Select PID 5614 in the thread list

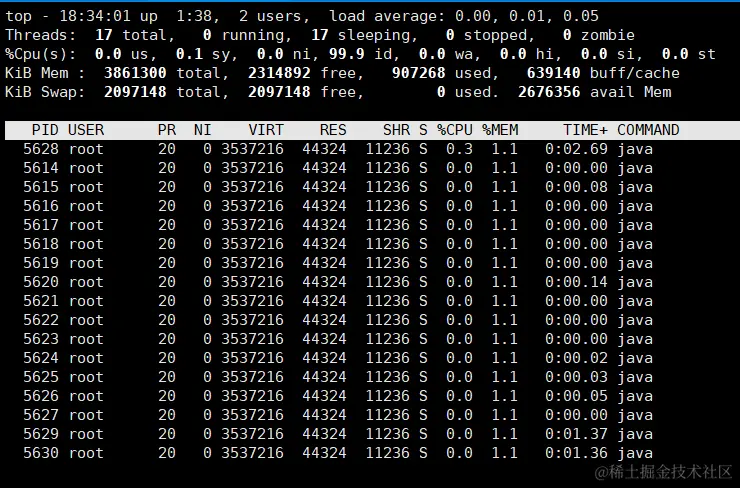pos(41,168)
